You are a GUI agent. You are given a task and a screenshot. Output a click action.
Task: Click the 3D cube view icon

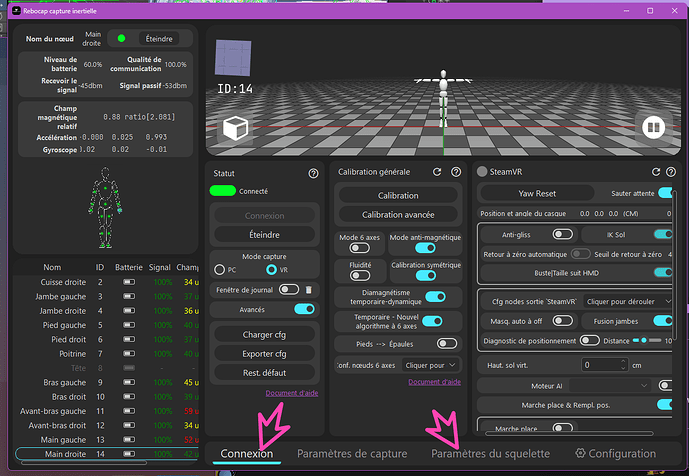click(x=235, y=129)
